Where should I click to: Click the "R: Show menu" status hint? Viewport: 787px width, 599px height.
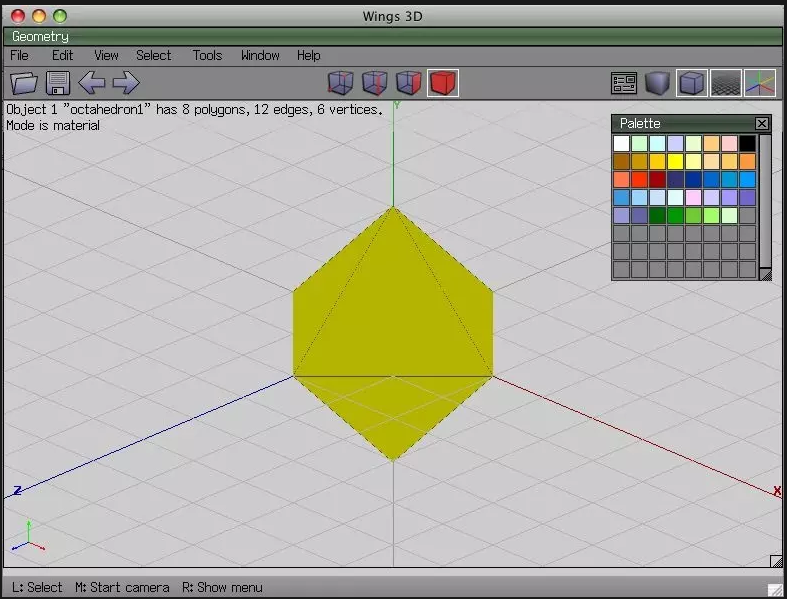pyautogui.click(x=222, y=587)
